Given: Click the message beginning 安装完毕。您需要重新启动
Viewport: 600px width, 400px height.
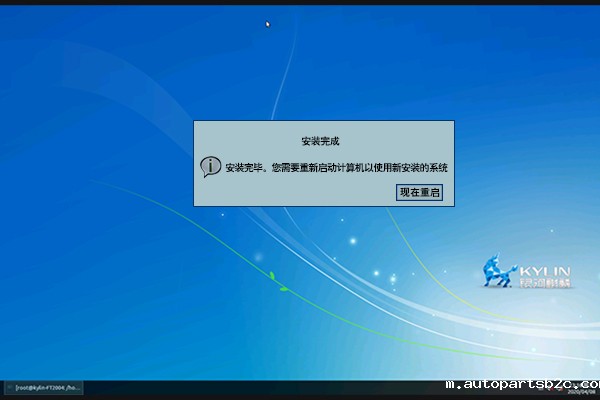Looking at the screenshot, I should [x=336, y=168].
